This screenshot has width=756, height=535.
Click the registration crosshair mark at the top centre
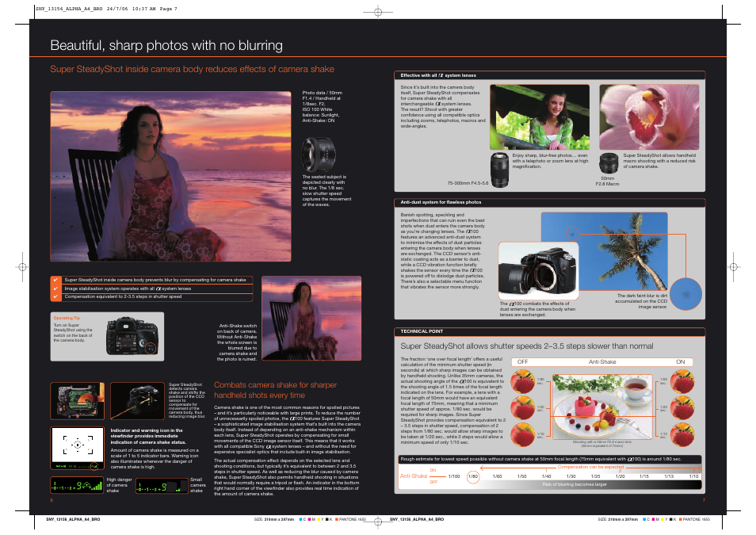(378, 12)
